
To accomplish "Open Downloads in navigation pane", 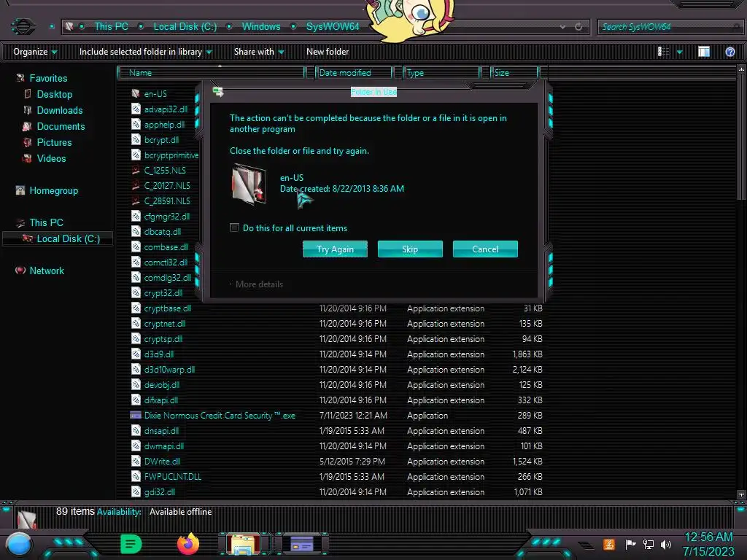I will [60, 111].
